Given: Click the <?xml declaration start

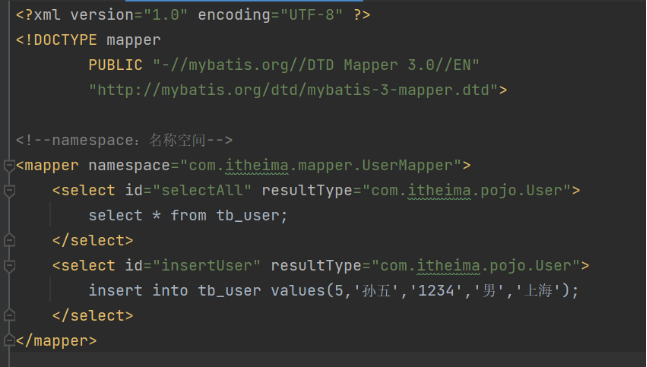Looking at the screenshot, I should (x=38, y=15).
